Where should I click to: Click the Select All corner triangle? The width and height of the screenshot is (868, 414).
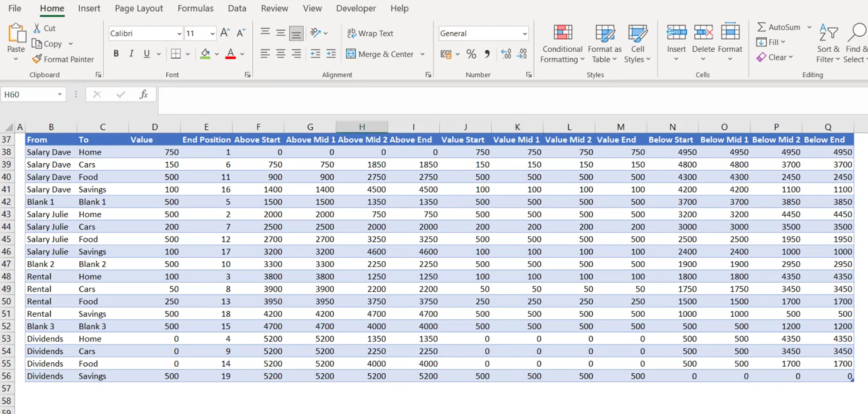coord(9,127)
